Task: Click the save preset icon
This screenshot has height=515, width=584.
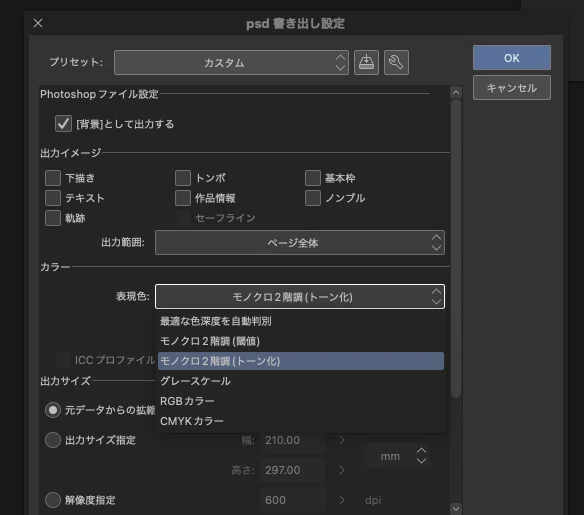Action: tap(366, 62)
